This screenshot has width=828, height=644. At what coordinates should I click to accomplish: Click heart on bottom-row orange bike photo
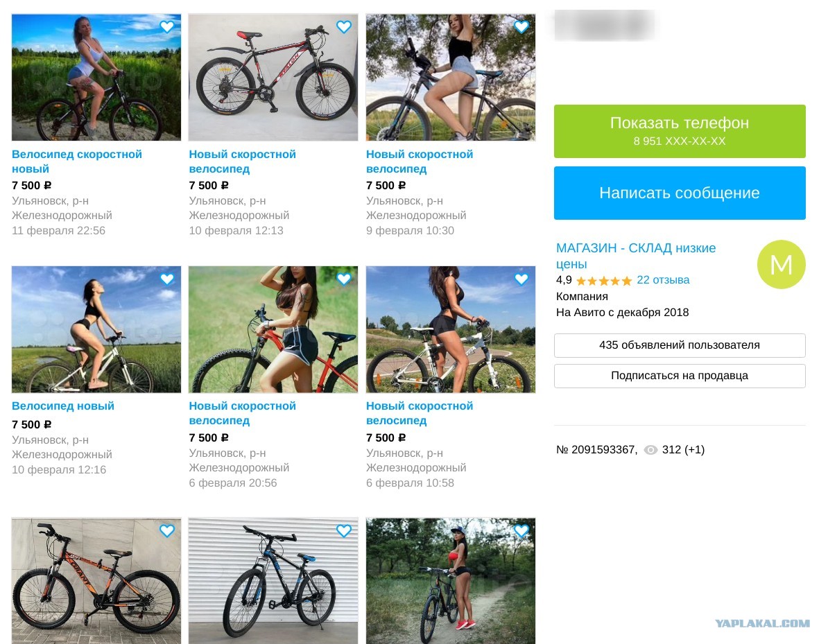tap(167, 531)
